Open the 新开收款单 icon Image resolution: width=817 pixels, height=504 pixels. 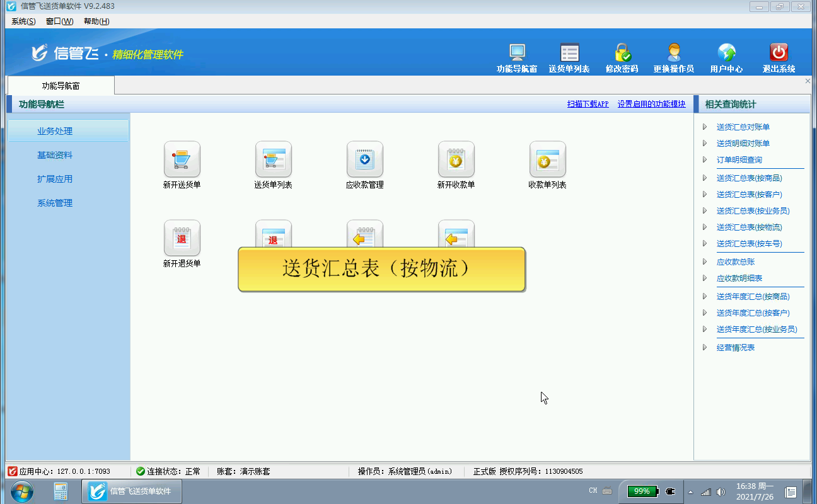coord(456,159)
